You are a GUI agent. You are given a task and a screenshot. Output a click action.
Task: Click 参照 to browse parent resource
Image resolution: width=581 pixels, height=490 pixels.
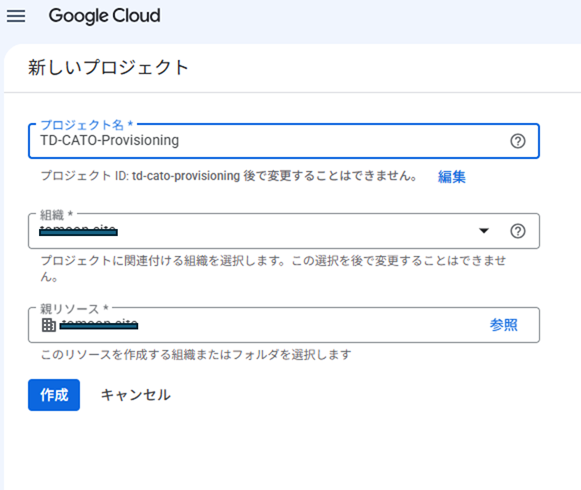[504, 325]
